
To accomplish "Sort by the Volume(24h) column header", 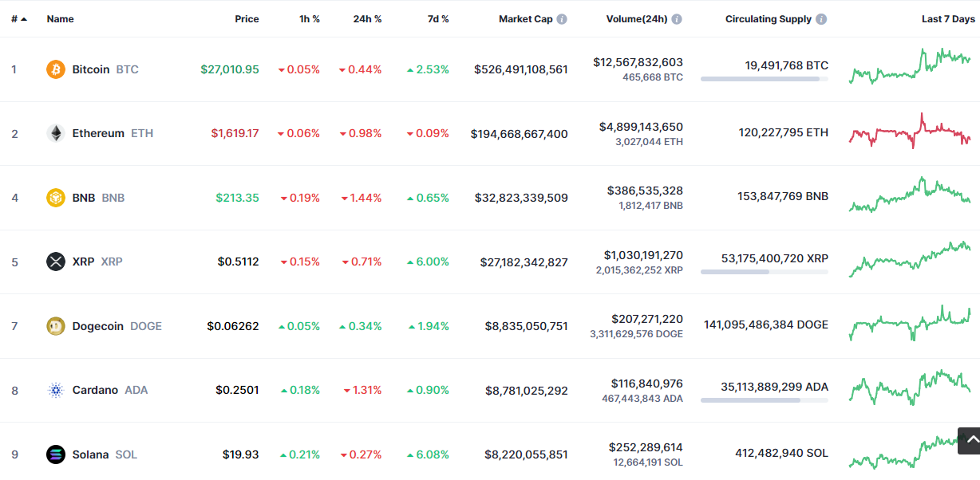I will (x=636, y=19).
